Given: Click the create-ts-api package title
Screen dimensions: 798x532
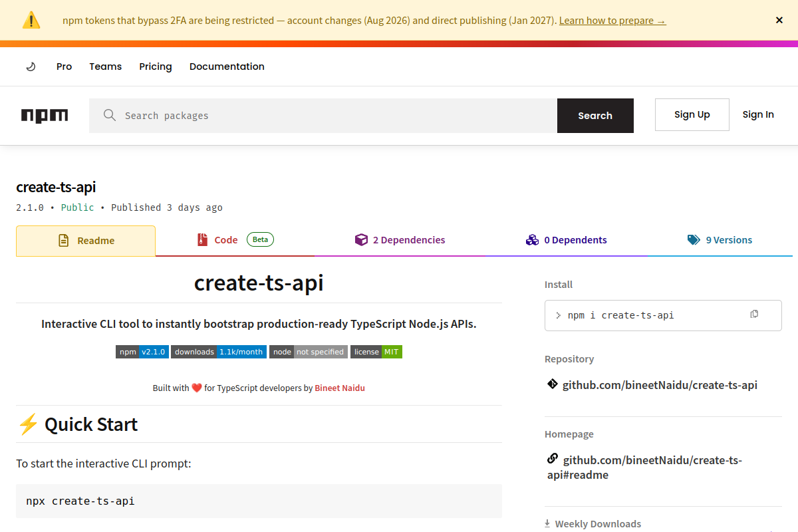Looking at the screenshot, I should 56,188.
